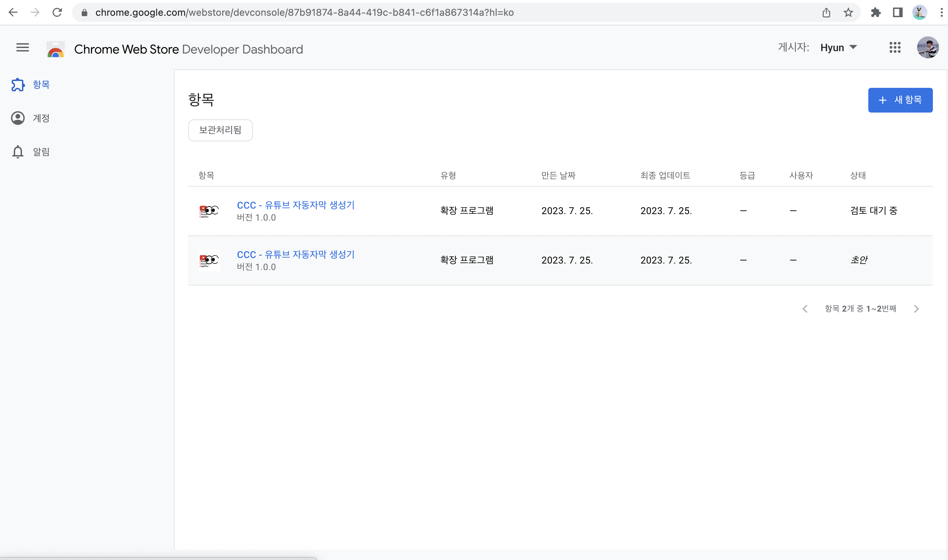Open 알림 notifications in the sidebar
Image resolution: width=948 pixels, height=560 pixels.
pos(41,152)
